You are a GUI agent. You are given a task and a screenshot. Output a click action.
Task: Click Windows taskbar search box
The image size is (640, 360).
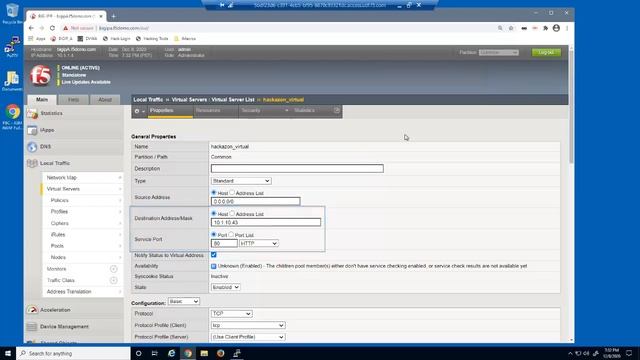tap(73, 353)
